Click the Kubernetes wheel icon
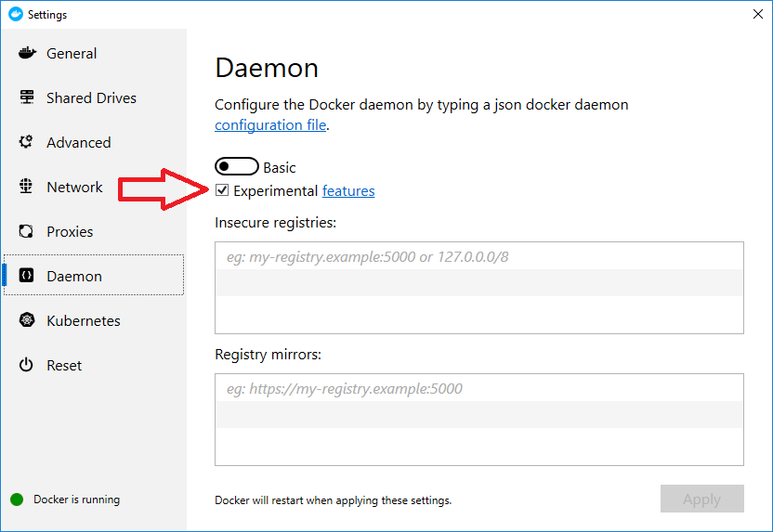The width and height of the screenshot is (773, 532). coord(27,320)
